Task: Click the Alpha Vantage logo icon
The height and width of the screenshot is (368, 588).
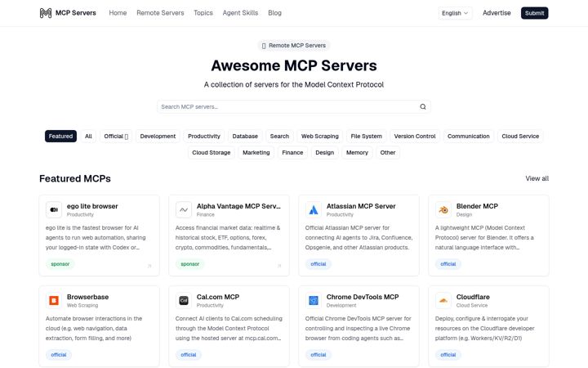Action: (184, 209)
